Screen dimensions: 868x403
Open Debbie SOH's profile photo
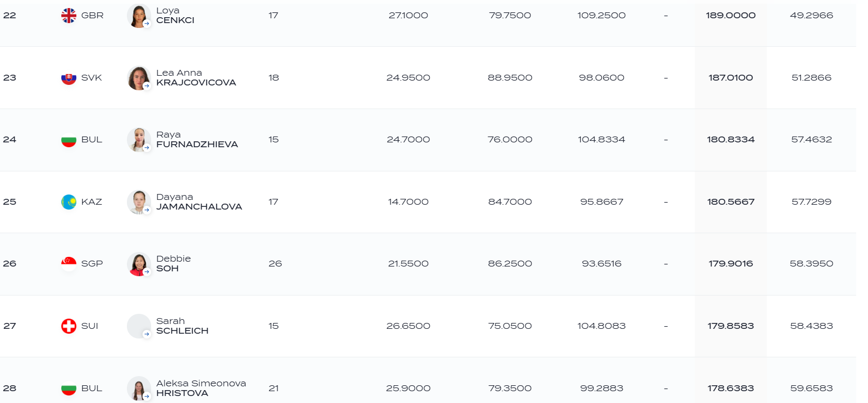[139, 264]
